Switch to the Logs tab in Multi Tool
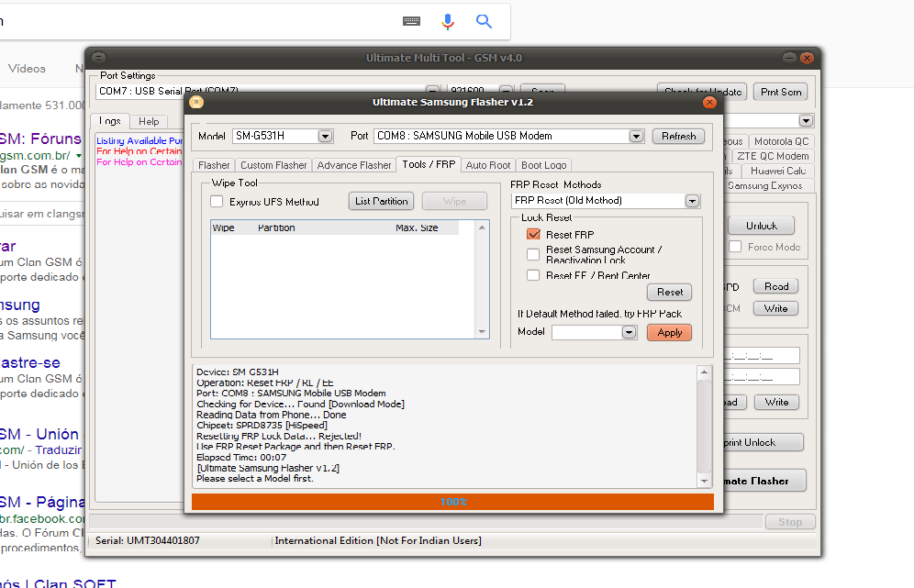The width and height of the screenshot is (914, 588). [x=109, y=121]
